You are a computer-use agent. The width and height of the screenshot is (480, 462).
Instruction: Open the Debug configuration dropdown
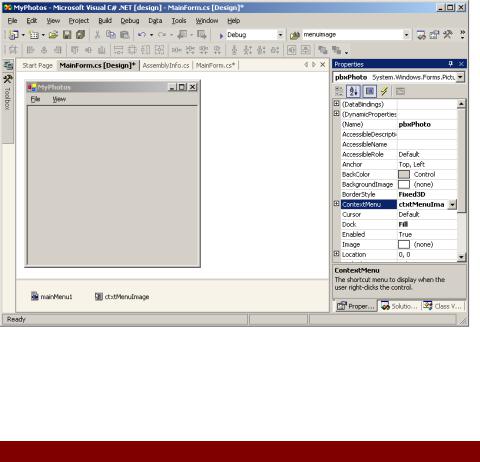pos(280,35)
